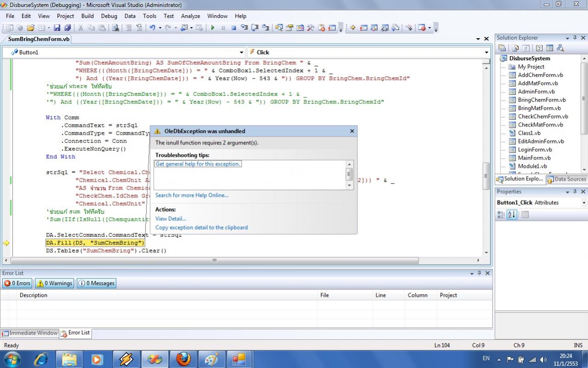Screen dimensions: 588x368
Task: Click 'Copy exception detail to the clipboard'
Action: pyautogui.click(x=201, y=227)
